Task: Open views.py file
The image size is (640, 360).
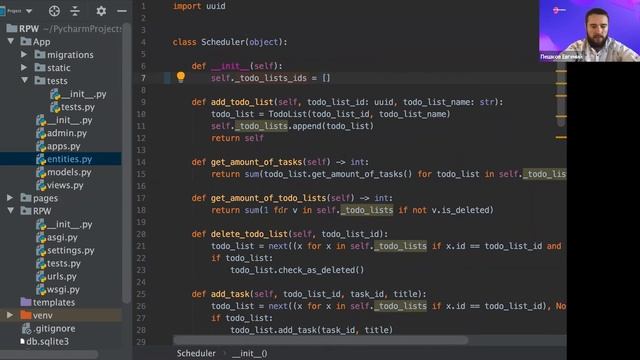Action: coord(65,185)
